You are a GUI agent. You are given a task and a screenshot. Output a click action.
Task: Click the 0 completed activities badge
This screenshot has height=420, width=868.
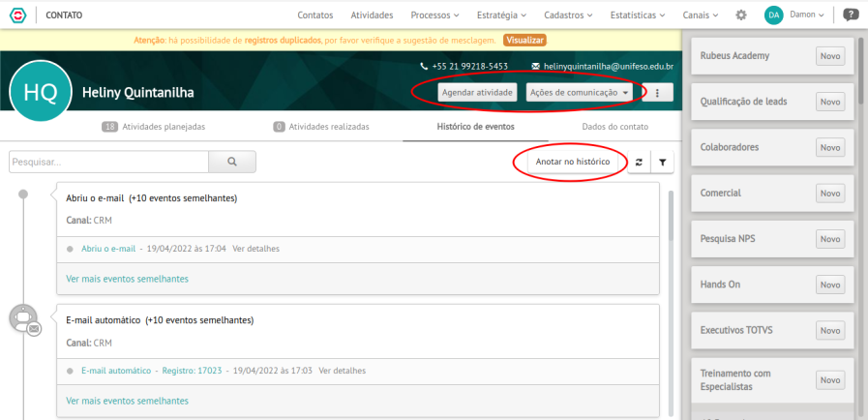coord(280,127)
